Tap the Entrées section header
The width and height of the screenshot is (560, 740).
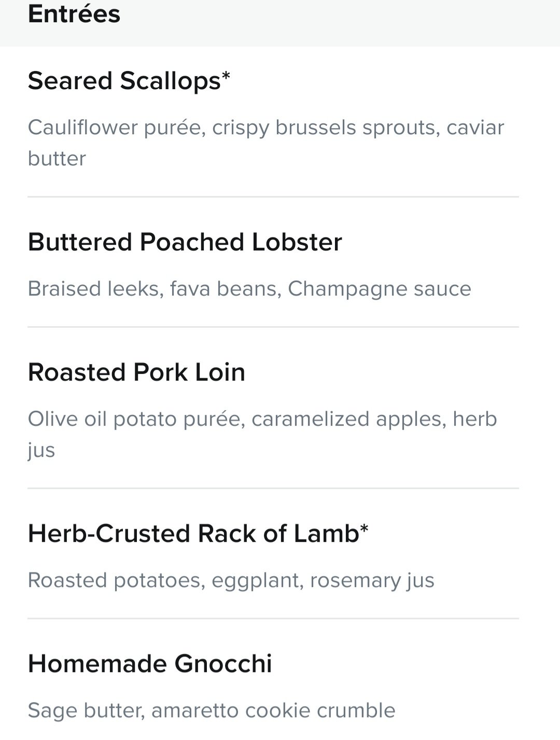point(74,13)
